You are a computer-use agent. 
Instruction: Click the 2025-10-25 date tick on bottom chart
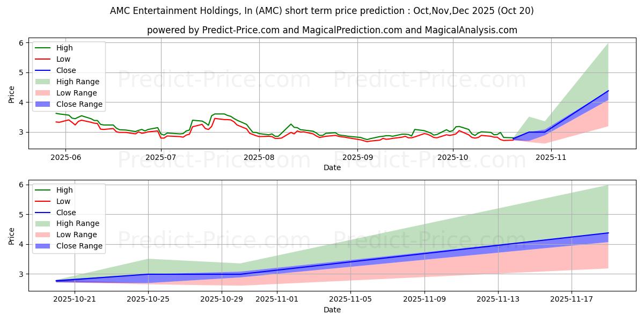tap(149, 299)
